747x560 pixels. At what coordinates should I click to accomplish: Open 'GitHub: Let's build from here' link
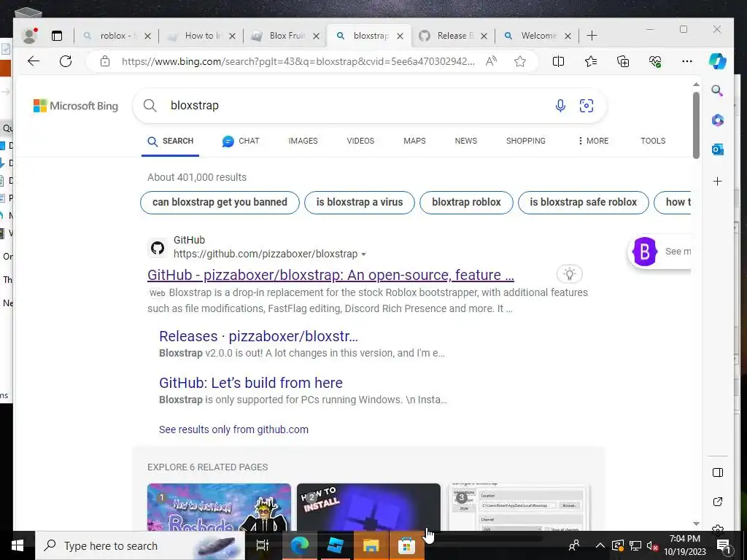pos(251,383)
